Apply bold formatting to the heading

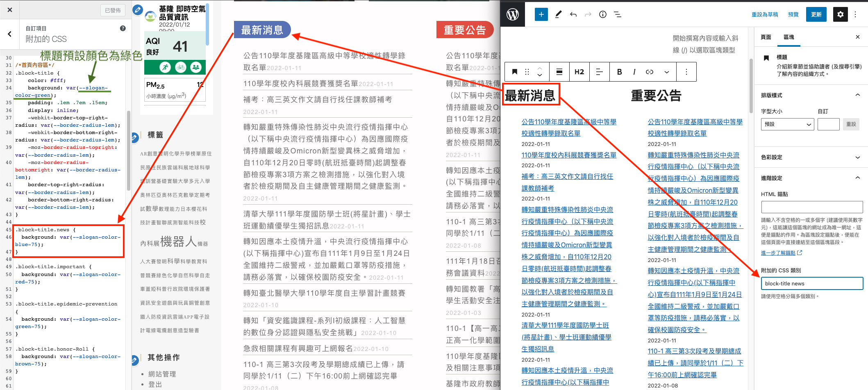click(619, 72)
